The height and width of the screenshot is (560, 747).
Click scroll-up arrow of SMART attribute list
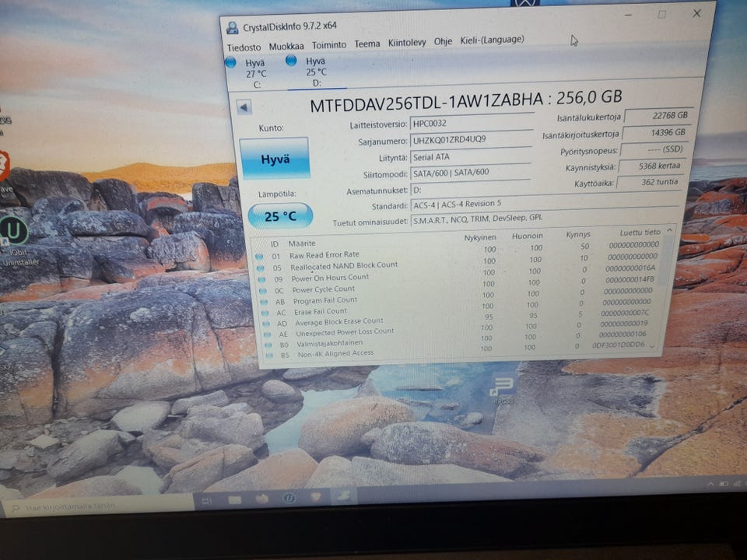(x=669, y=231)
